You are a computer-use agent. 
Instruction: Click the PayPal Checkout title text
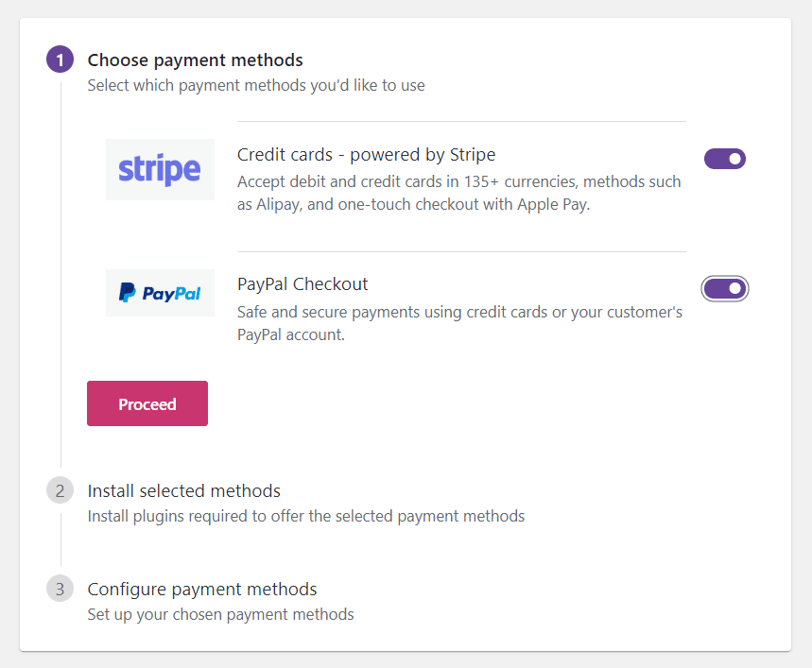coord(302,284)
